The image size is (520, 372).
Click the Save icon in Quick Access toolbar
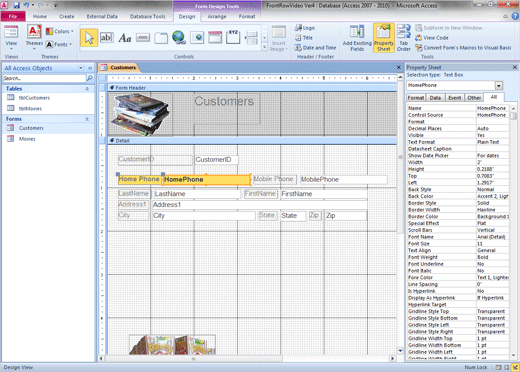[16, 5]
